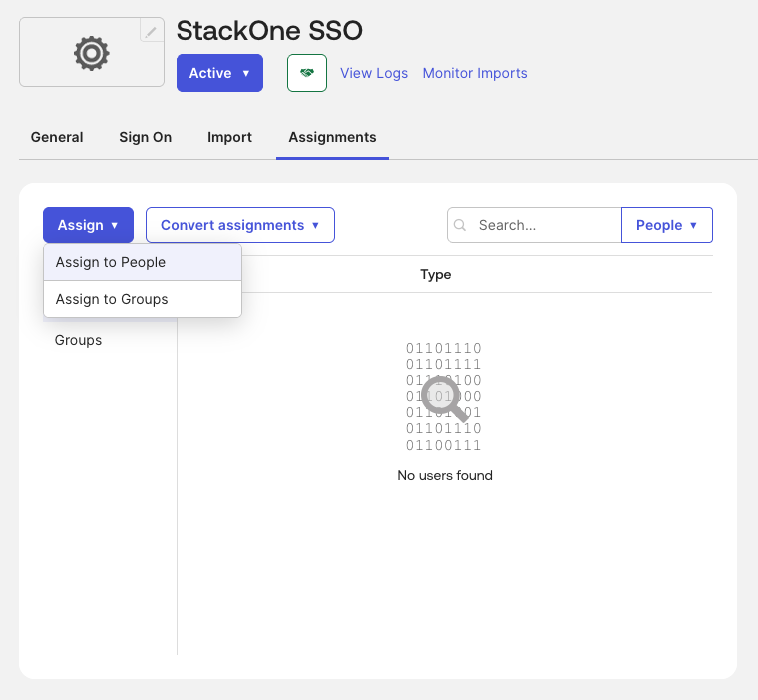Open the Active status dropdown
This screenshot has height=700, width=758.
(x=219, y=73)
